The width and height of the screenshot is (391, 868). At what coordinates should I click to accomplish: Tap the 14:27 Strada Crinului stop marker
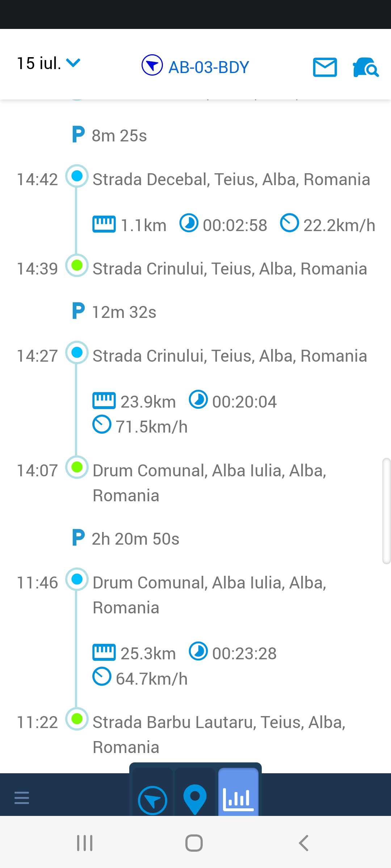(x=77, y=353)
